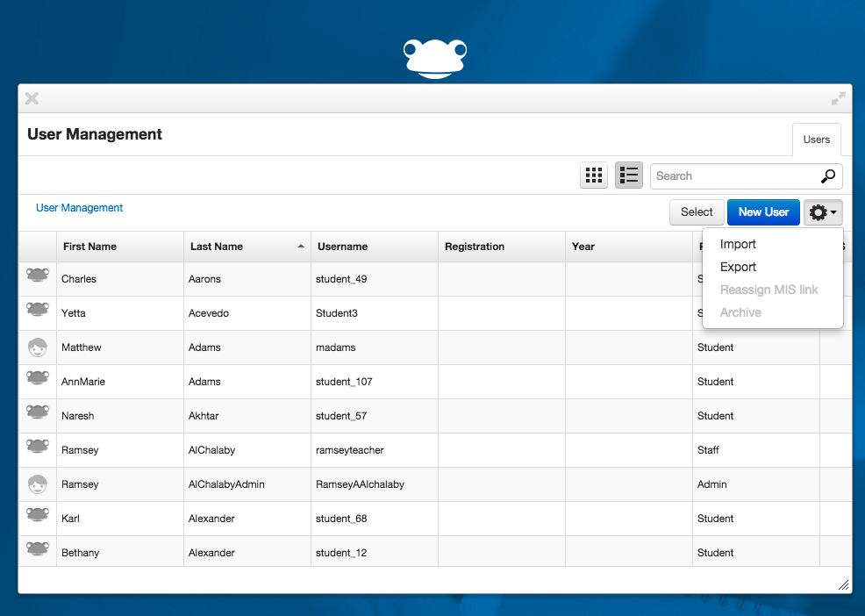Click the Select button

click(x=697, y=212)
